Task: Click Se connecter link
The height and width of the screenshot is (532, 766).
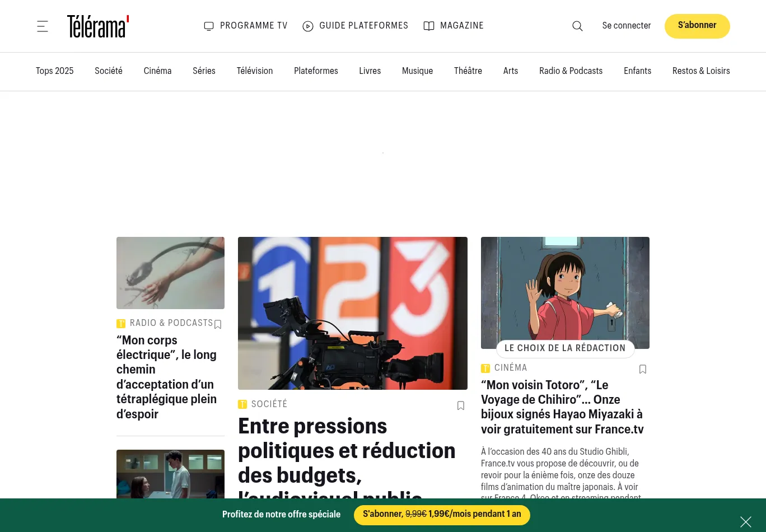Action: click(627, 26)
